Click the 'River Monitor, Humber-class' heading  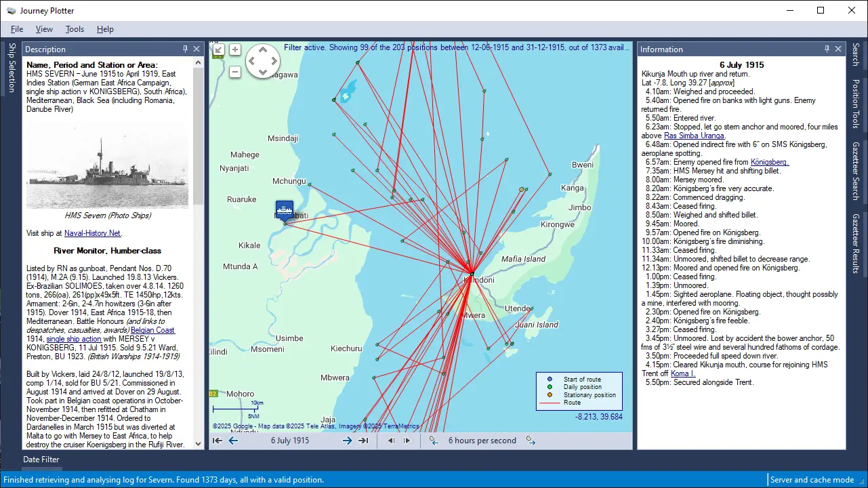tap(108, 251)
